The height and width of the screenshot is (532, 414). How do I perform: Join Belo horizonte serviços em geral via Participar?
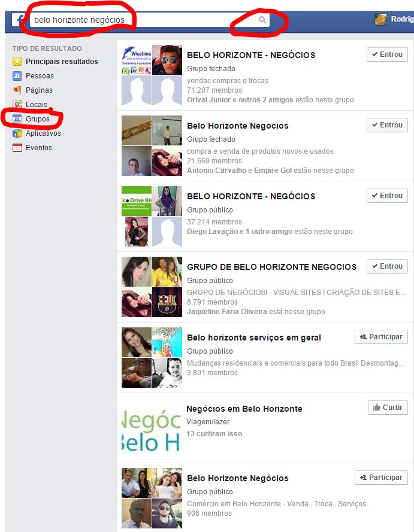(x=381, y=336)
